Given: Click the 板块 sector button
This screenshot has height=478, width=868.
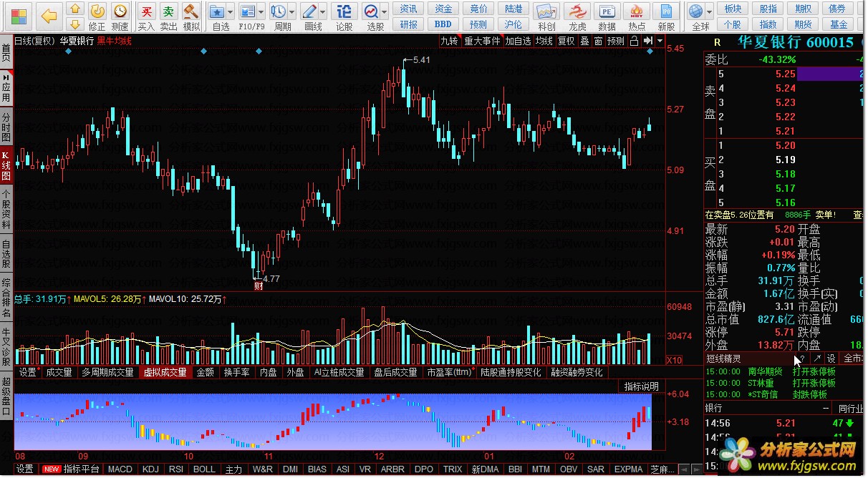Looking at the screenshot, I should tap(733, 9).
